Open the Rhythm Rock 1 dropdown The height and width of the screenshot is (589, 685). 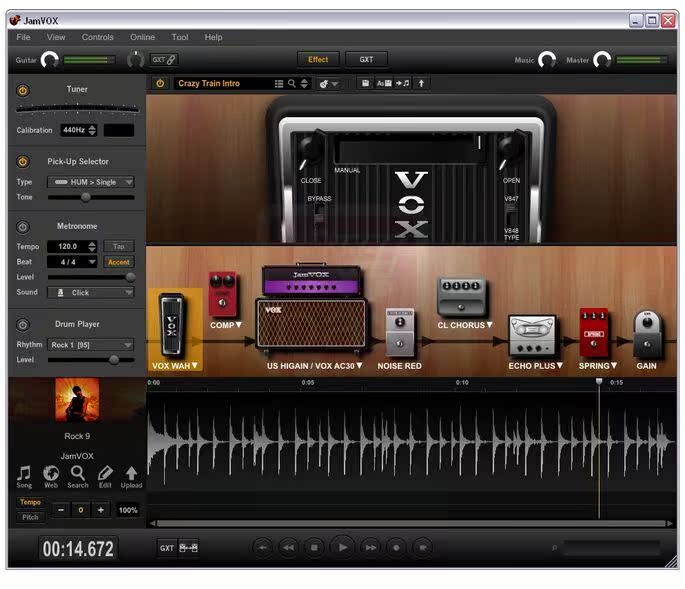pos(90,345)
